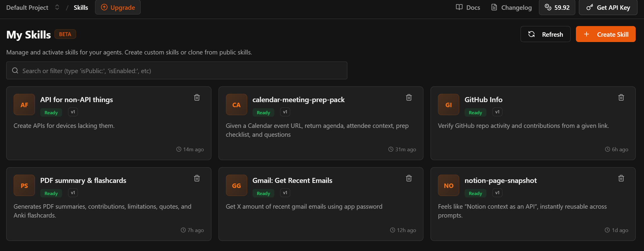This screenshot has width=644, height=251.
Task: Click Get API Key button
Action: pyautogui.click(x=608, y=7)
